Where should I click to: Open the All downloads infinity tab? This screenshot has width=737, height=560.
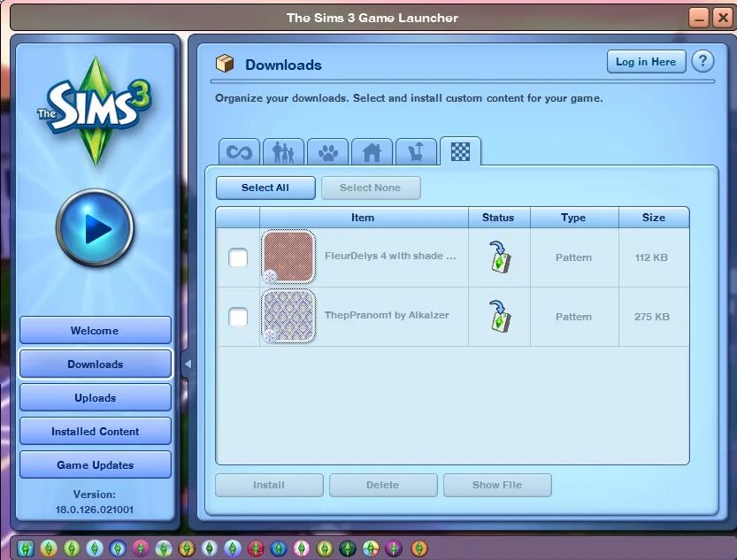239,152
